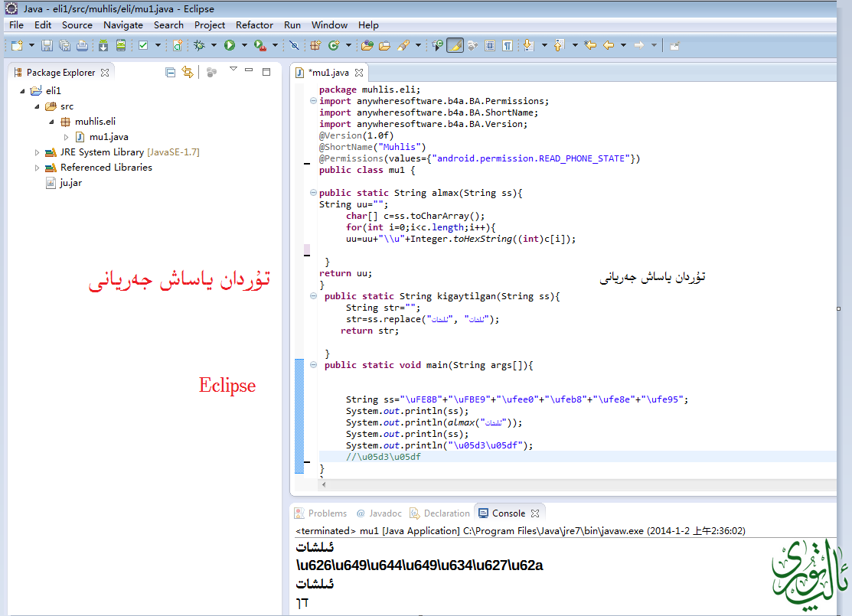Open the Run configurations dropdown arrow
Image resolution: width=852 pixels, height=616 pixels.
tap(244, 46)
